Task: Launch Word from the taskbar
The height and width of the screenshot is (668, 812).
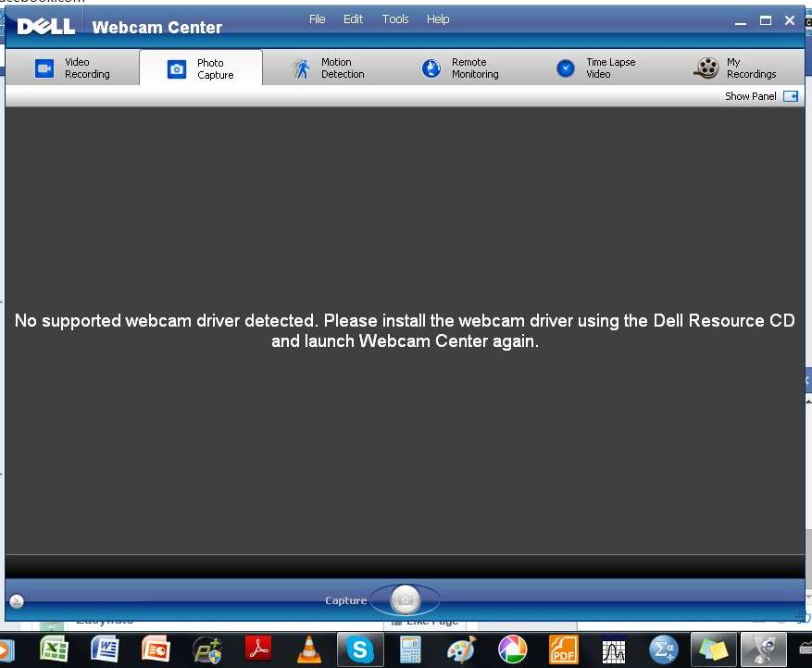Action: (x=105, y=649)
